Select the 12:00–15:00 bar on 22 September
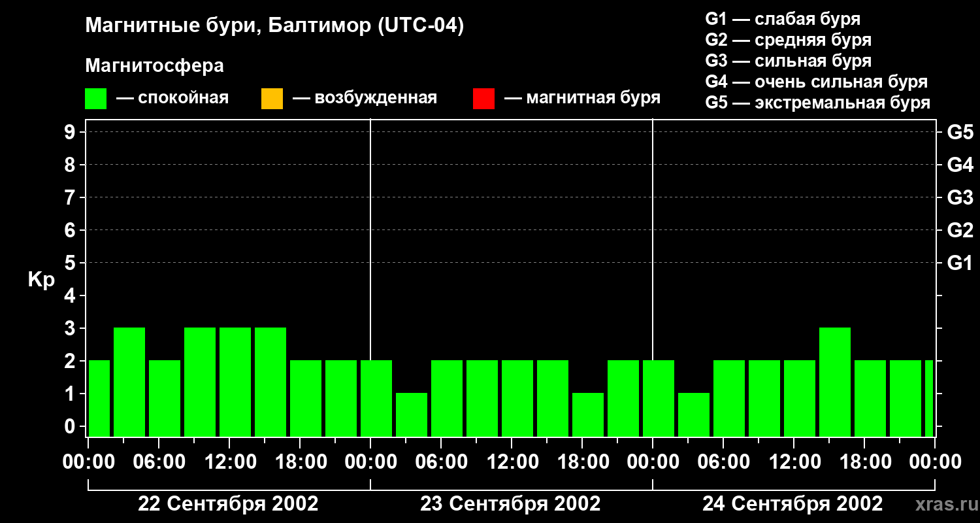This screenshot has width=980, height=523. 235,382
